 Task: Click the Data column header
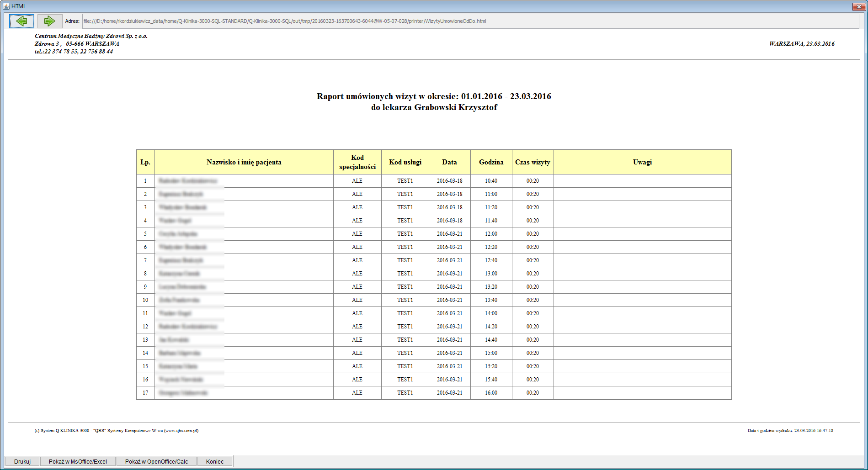(450, 162)
